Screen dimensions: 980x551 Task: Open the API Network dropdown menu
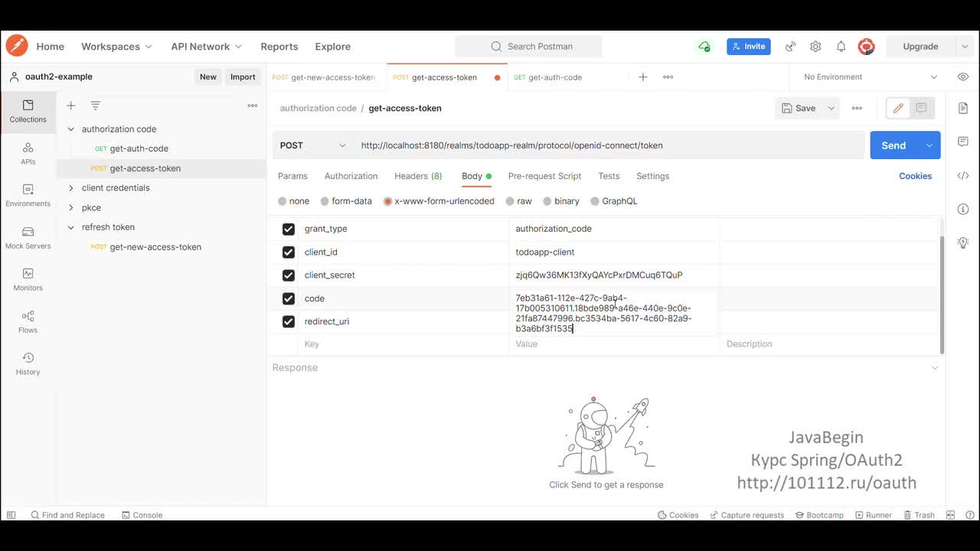(x=207, y=47)
